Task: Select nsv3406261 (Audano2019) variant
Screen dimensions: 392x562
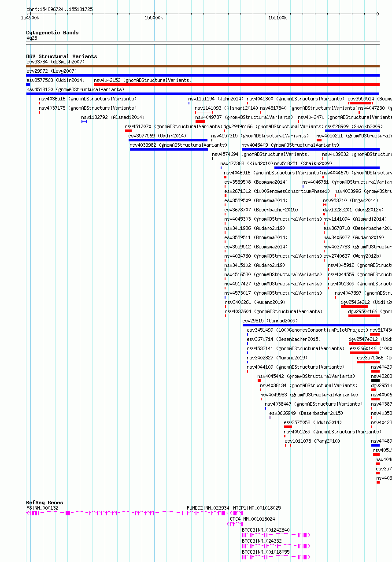Action: [255, 303]
